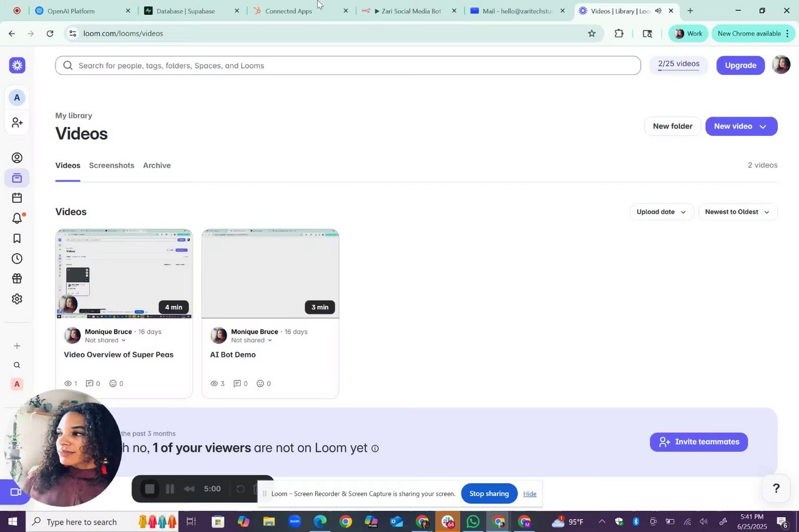Open the red A space icon

click(x=17, y=384)
